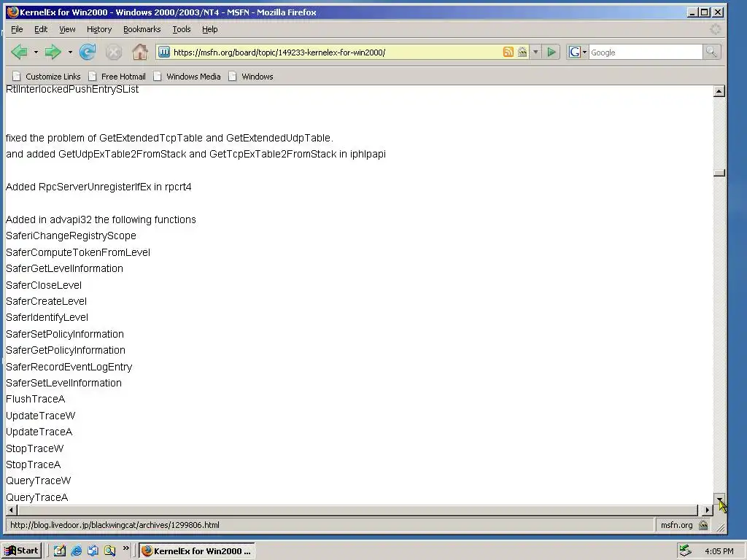The image size is (747, 560).
Task: Click the text SaferRecordEventLogEntry
Action: [69, 367]
